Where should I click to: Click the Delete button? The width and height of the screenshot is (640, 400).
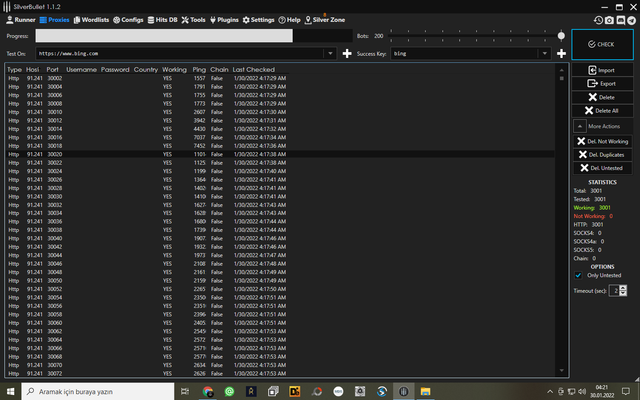click(x=602, y=97)
